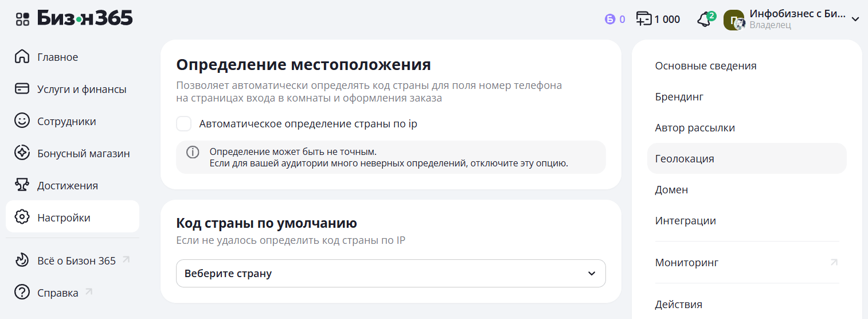The height and width of the screenshot is (319, 868).
Task: Switch to the Брендинг settings tab
Action: (679, 97)
